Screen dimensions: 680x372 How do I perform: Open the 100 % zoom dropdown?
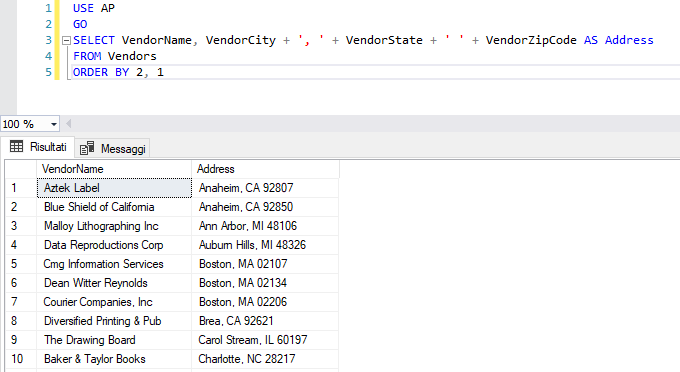[54, 124]
